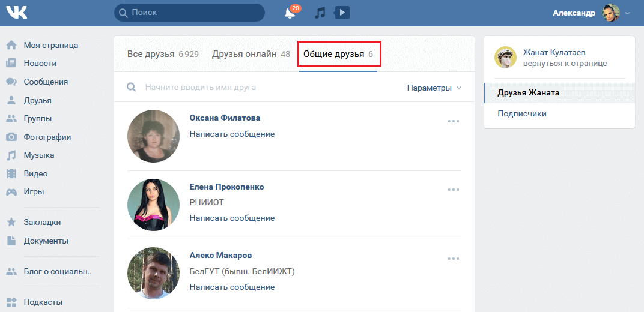644x312 pixels.
Task: Open Фотографии from the sidebar
Action: [47, 137]
